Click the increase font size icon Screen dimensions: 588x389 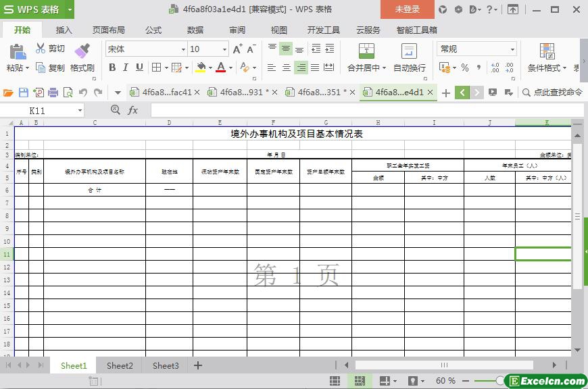pyautogui.click(x=237, y=49)
